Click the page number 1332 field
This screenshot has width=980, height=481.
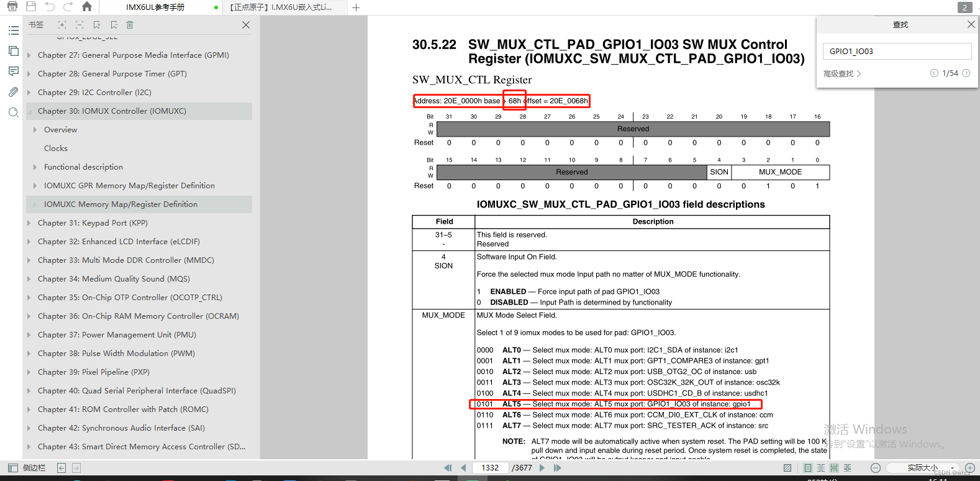490,468
